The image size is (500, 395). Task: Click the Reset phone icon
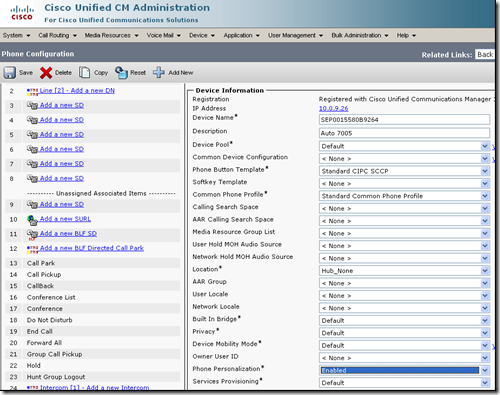(x=121, y=72)
